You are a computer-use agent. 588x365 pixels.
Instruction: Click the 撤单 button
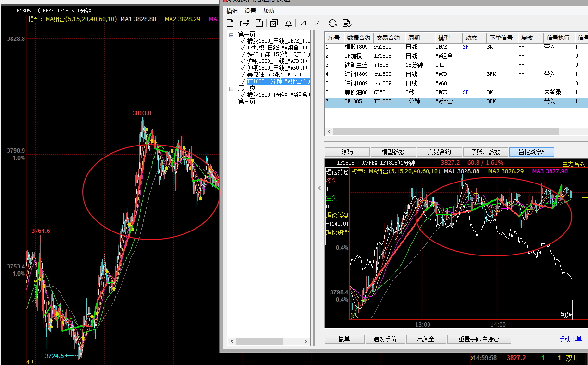pos(344,339)
